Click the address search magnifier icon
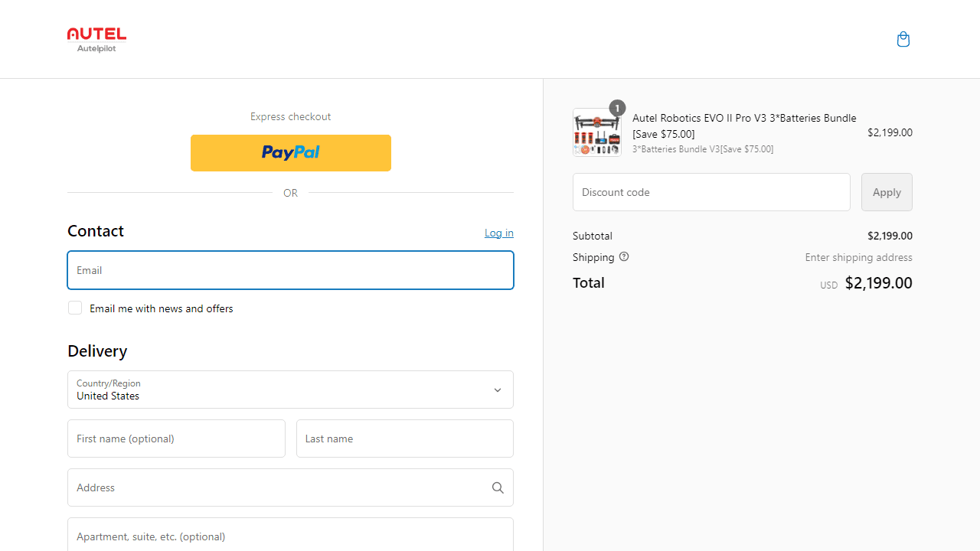 point(498,487)
